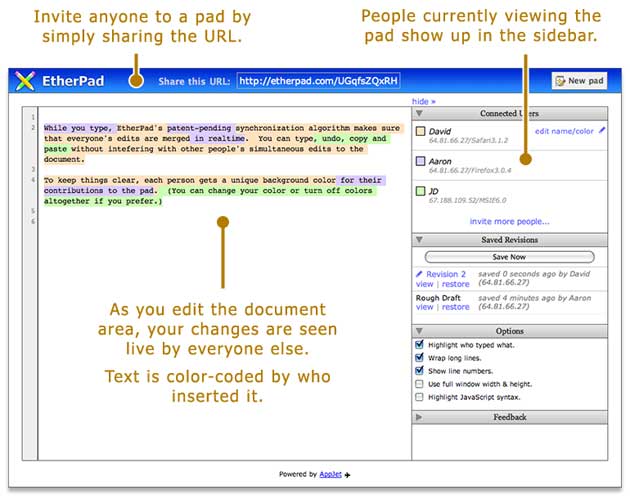Click line number 6 in gutter
Image resolution: width=630 pixels, height=499 pixels.
point(33,221)
